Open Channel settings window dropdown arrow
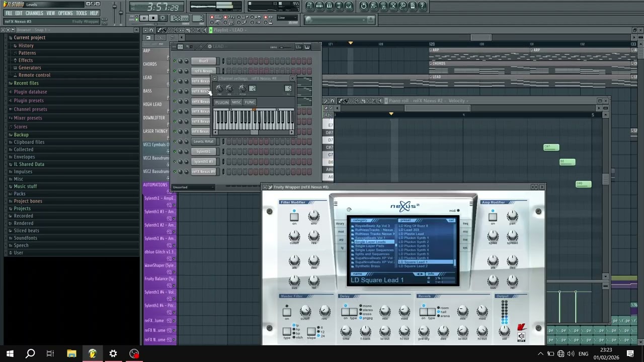 (215, 78)
